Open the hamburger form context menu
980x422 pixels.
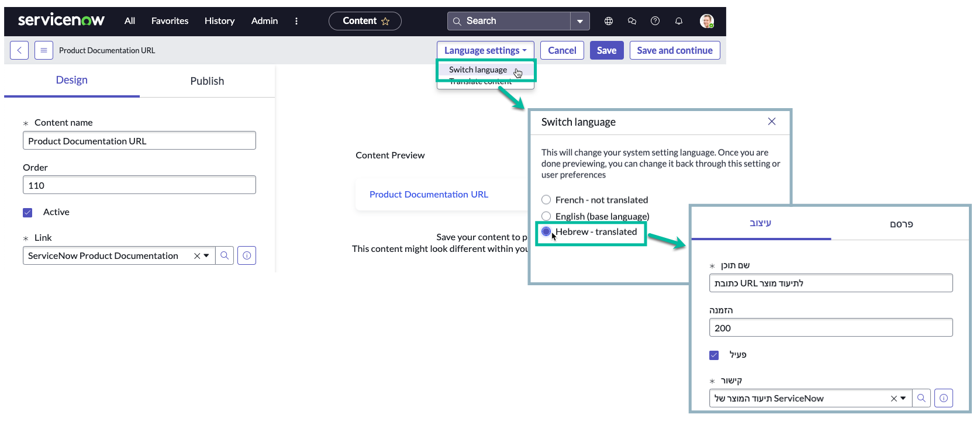[44, 50]
